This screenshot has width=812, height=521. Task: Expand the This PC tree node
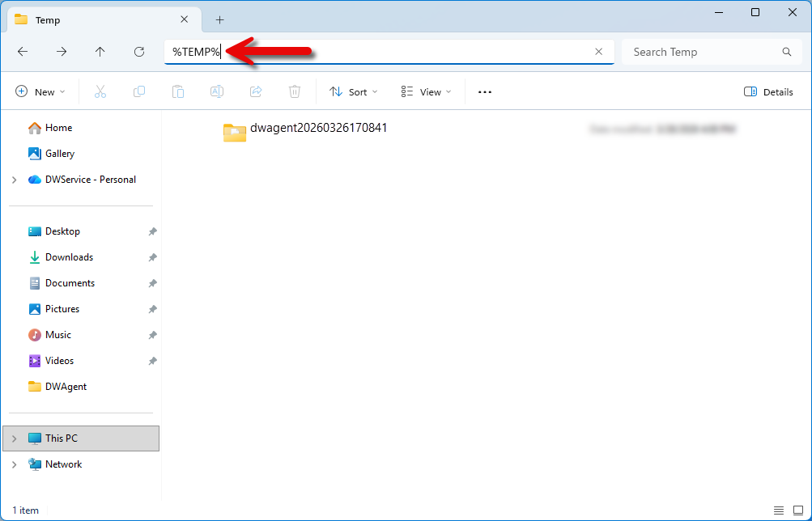pyautogui.click(x=15, y=438)
